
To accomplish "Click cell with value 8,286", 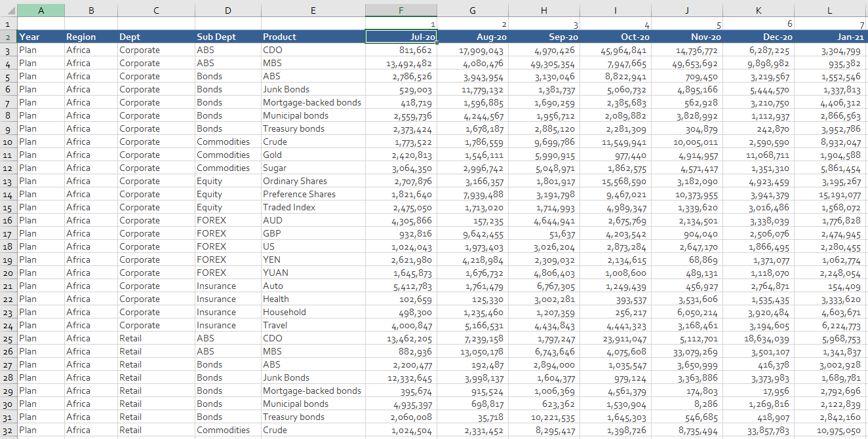I will [687, 404].
